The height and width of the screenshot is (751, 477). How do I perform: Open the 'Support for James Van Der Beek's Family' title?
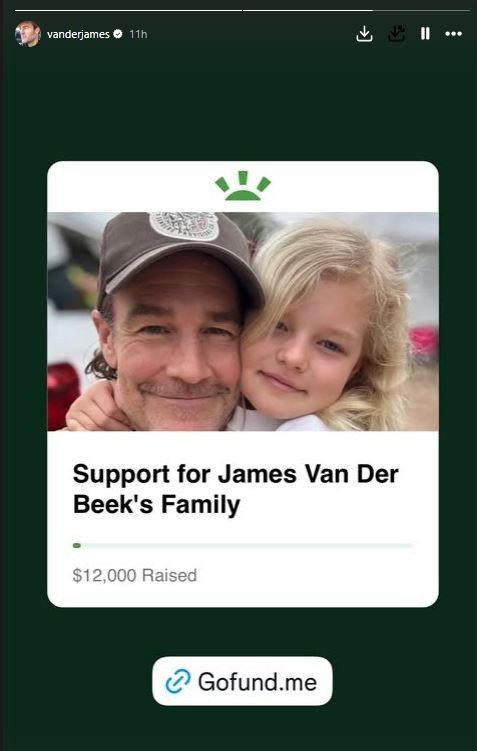[236, 489]
